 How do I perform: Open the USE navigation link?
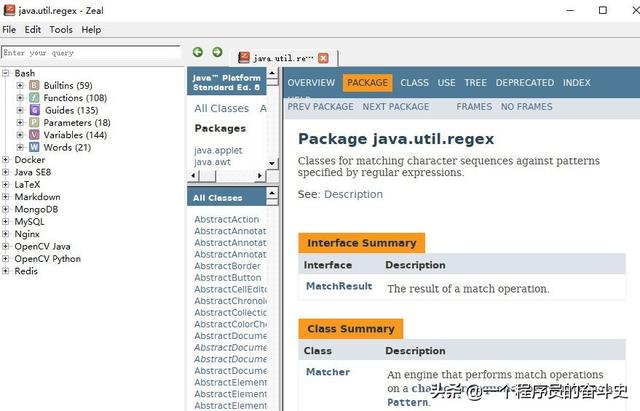point(446,83)
